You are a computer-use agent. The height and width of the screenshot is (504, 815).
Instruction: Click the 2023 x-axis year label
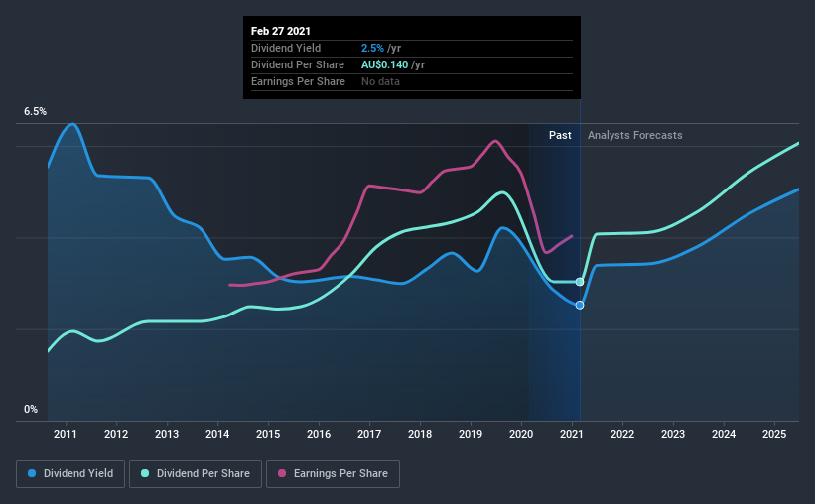coord(673,434)
